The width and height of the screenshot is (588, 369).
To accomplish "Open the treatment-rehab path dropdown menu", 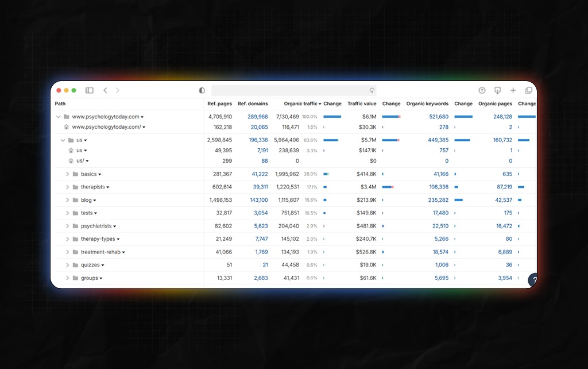I will pyautogui.click(x=124, y=252).
